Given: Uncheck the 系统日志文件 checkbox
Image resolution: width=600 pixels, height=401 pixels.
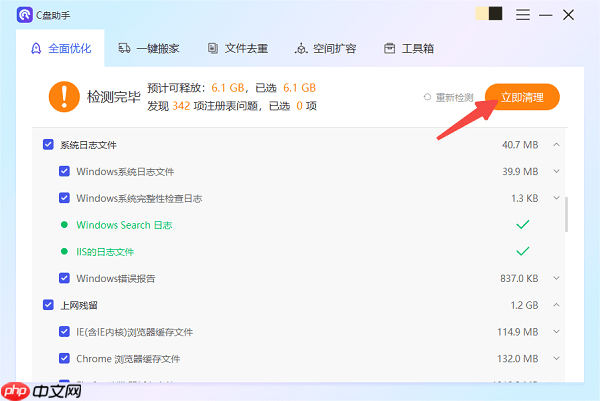Looking at the screenshot, I should pos(48,145).
